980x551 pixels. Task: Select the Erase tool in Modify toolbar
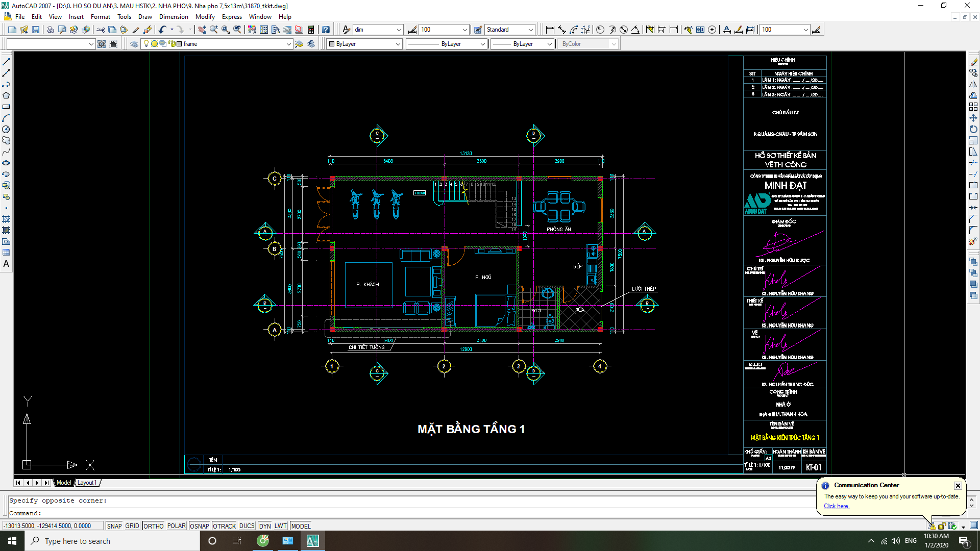(973, 62)
